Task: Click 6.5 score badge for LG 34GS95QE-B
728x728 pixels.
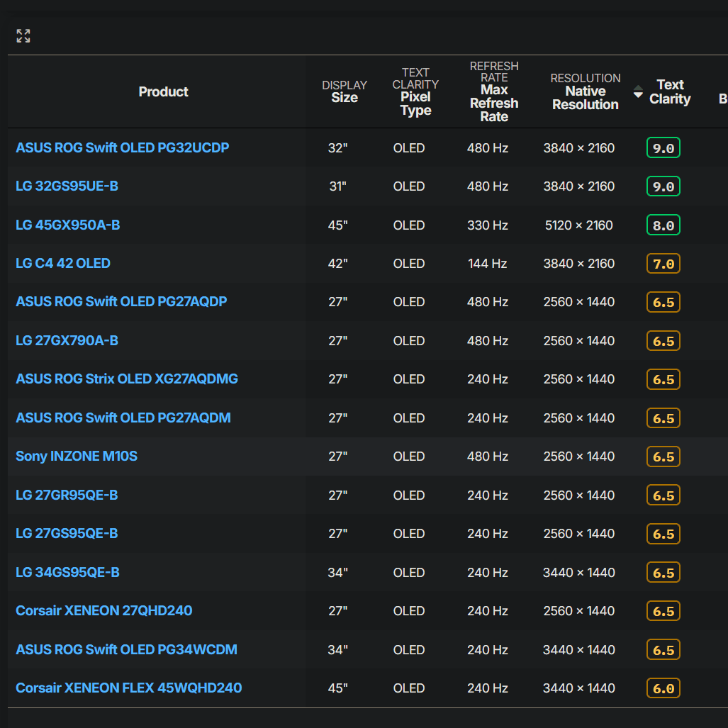Action: 663,573
